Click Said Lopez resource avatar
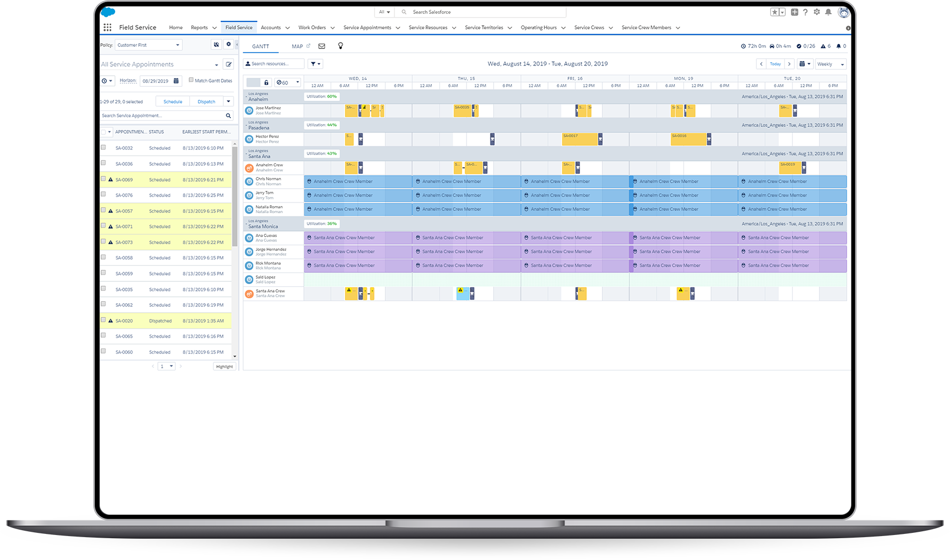The height and width of the screenshot is (560, 950). pos(249,280)
